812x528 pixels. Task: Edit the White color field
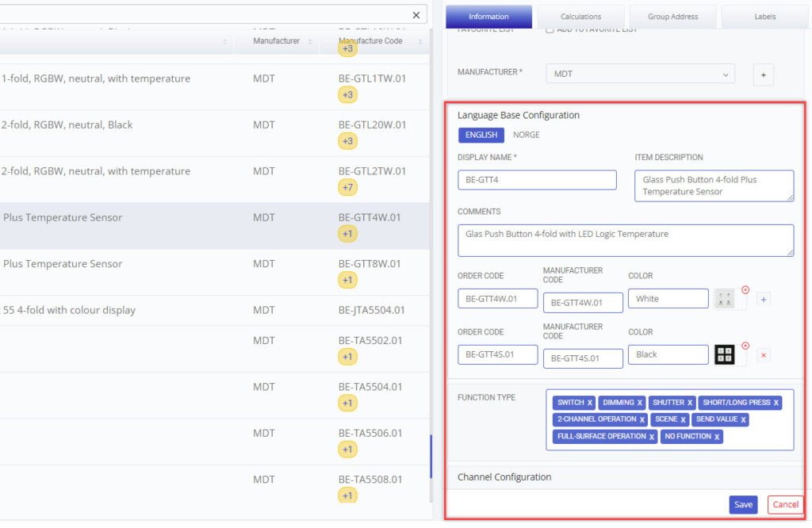[x=668, y=299]
